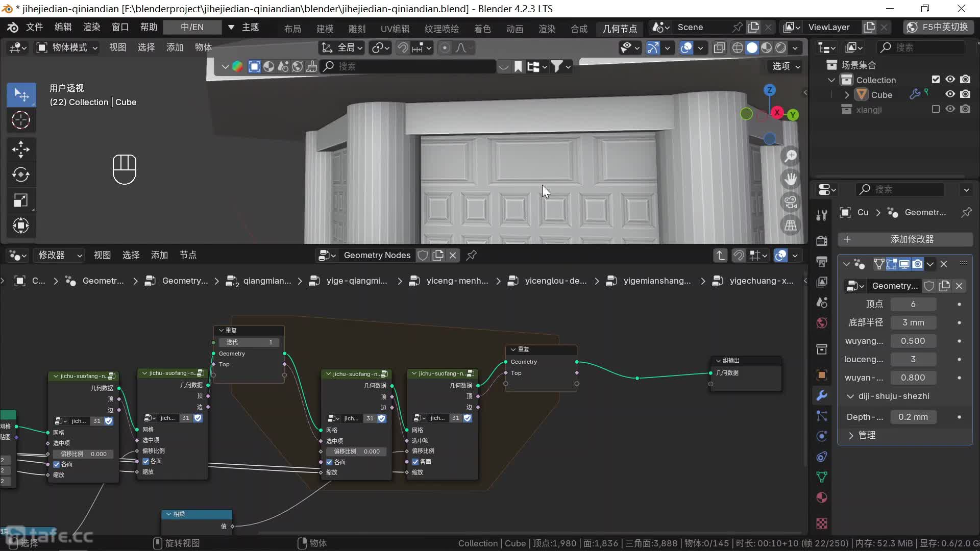This screenshot has width=980, height=551.
Task: Open the 文件 menu
Action: click(34, 27)
